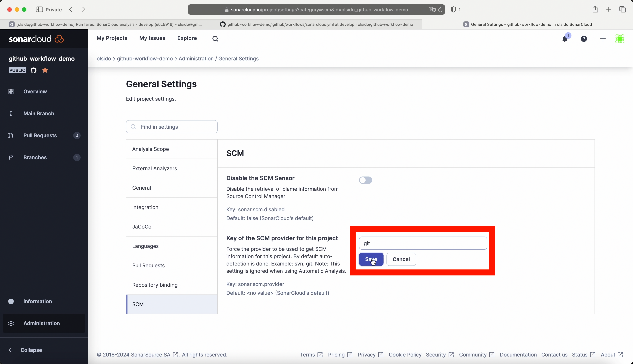Click the Safari share icon
The image size is (633, 364).
pos(595,10)
